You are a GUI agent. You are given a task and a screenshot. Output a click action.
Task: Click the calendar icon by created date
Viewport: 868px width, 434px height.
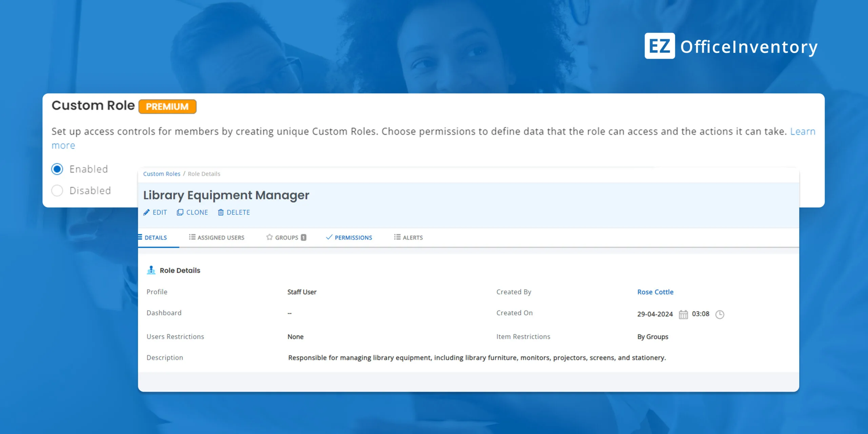click(x=683, y=314)
